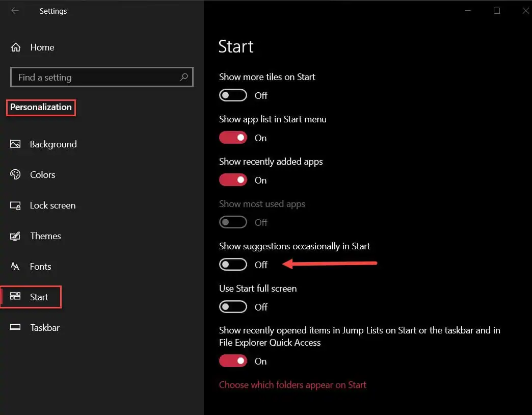
Task: Turn off recently opened items in Jump Lists
Action: coord(233,361)
